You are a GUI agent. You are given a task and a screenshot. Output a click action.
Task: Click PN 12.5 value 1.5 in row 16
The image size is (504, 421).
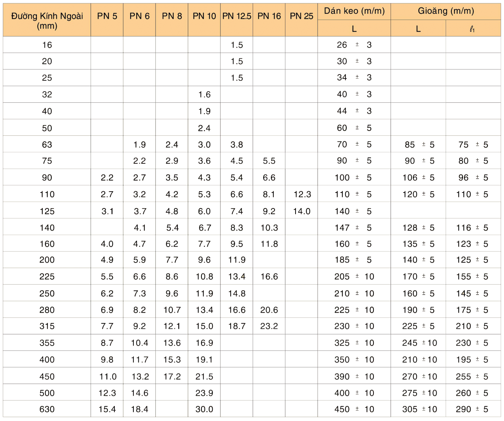click(x=237, y=45)
